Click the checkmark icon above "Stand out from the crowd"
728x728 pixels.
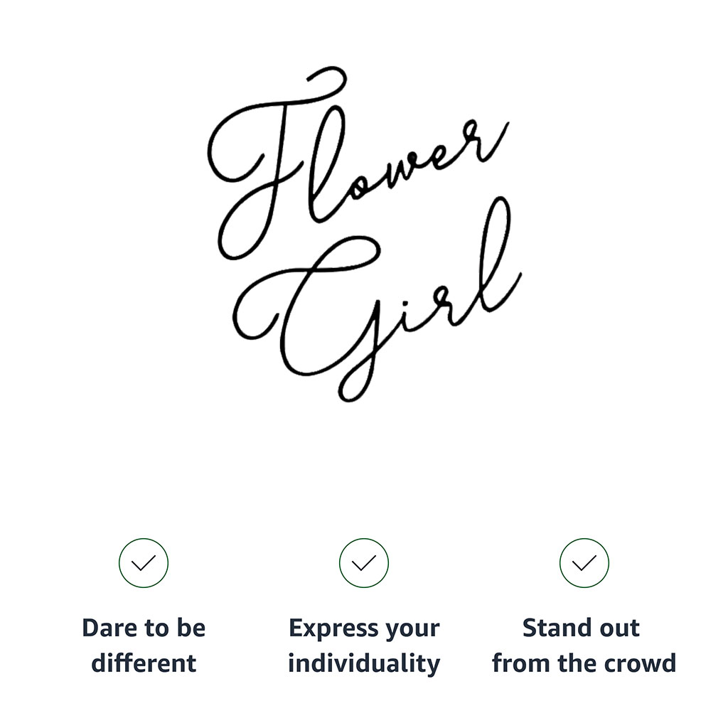pyautogui.click(x=584, y=563)
